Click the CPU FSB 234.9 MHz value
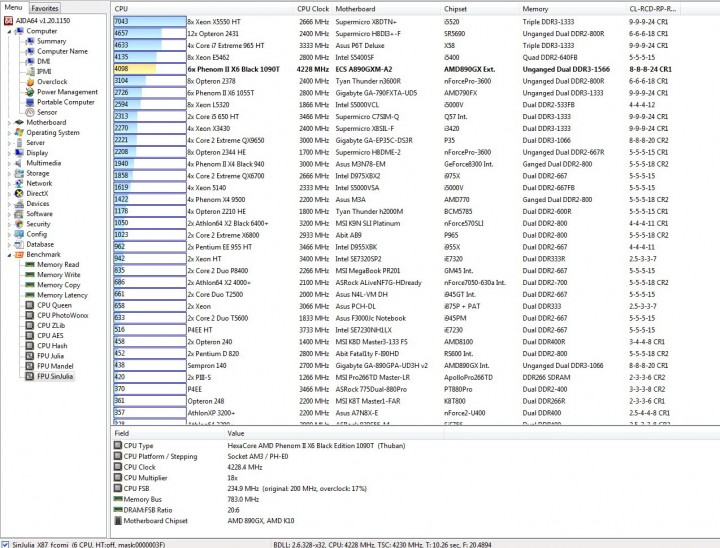720x548 pixels. point(297,488)
